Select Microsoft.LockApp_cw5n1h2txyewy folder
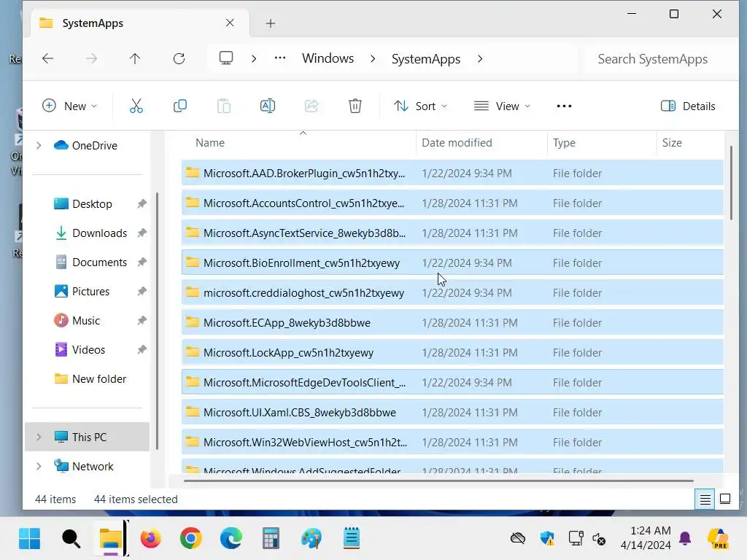This screenshot has height=560, width=747. coord(452,353)
